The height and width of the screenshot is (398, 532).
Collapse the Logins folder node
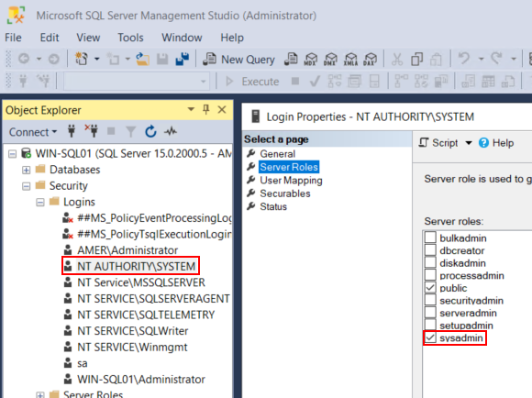pos(40,203)
